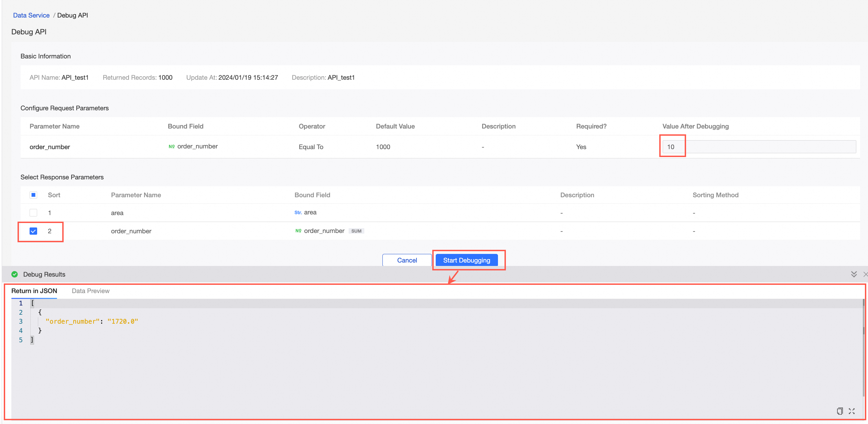
Task: Expand JSON result panel to fullscreen
Action: (851, 411)
